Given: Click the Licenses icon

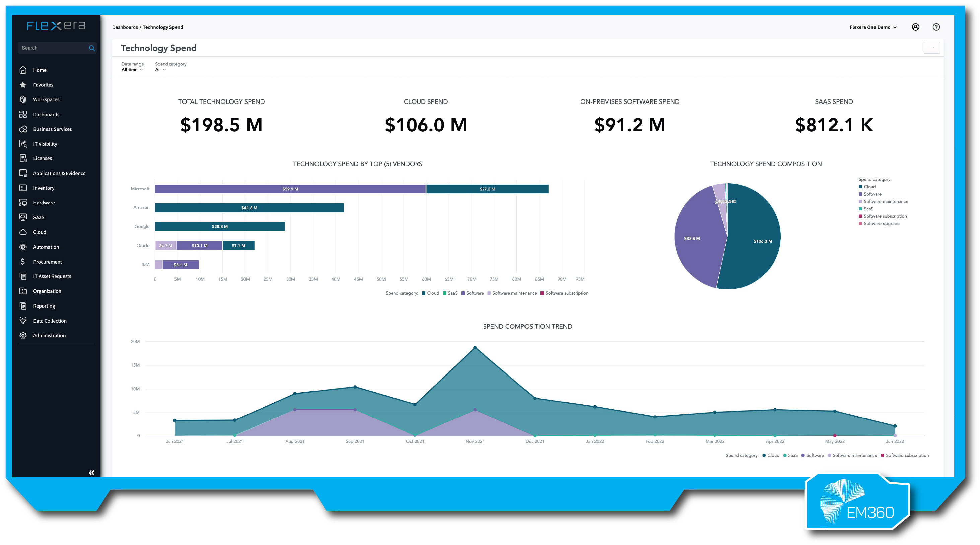Looking at the screenshot, I should (x=23, y=158).
